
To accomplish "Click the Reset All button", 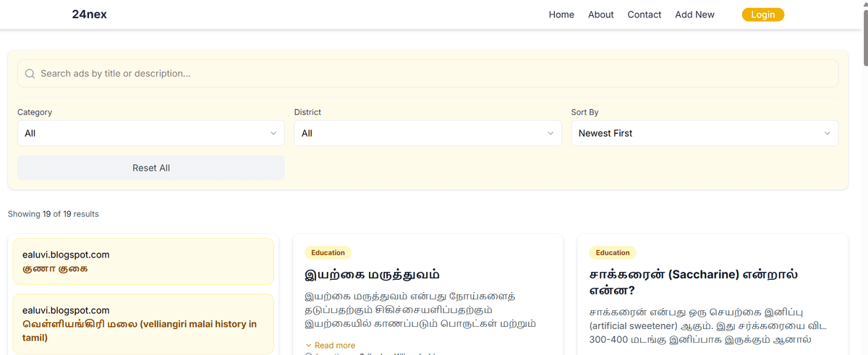I will point(150,168).
